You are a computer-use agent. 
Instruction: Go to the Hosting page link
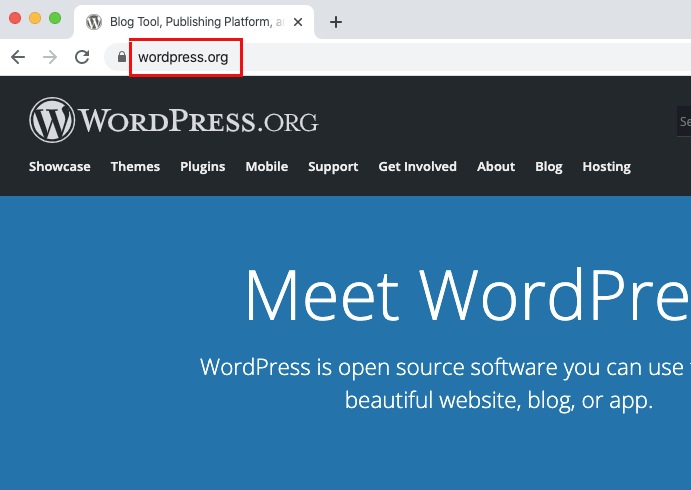point(606,167)
